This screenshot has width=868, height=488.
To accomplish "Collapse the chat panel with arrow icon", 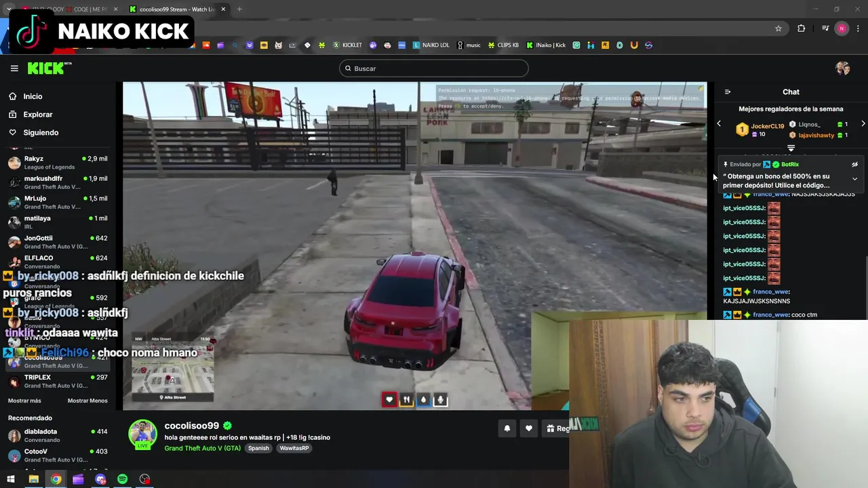I will pyautogui.click(x=728, y=92).
